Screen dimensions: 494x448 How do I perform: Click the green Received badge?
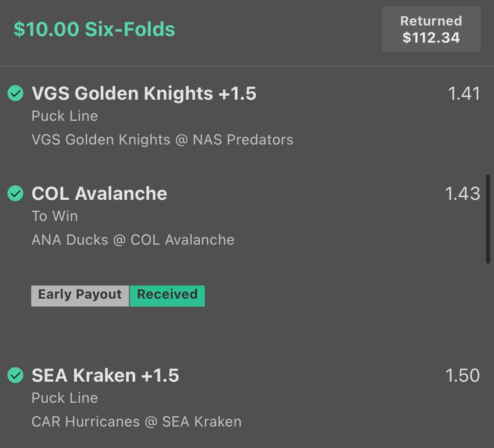[x=167, y=296]
